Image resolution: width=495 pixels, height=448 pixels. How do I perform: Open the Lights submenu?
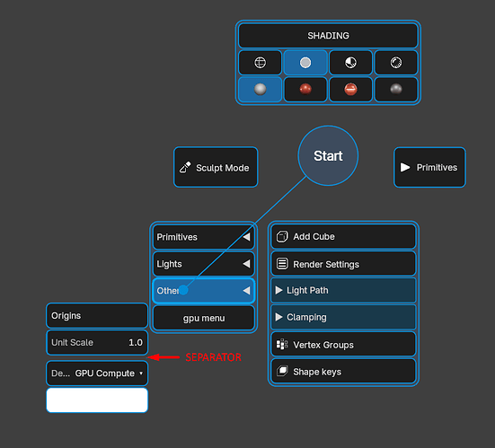pos(204,264)
